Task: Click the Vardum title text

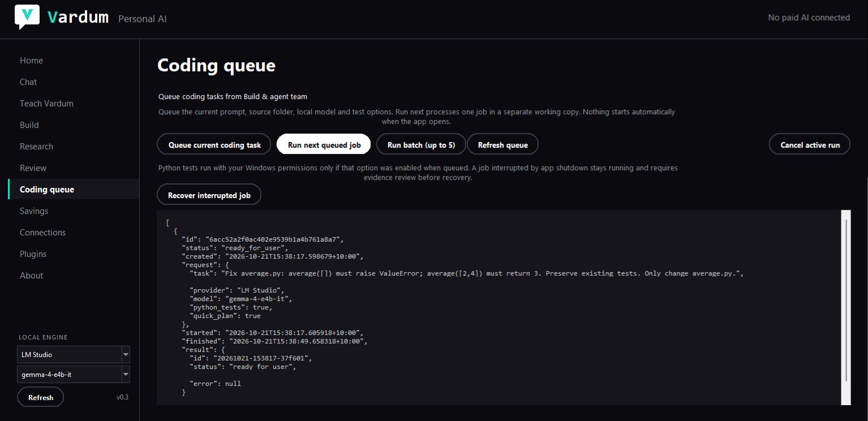Action: [78, 17]
